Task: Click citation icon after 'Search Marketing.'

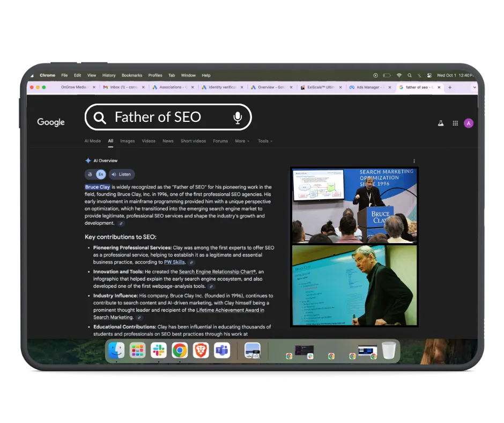Action: click(x=139, y=317)
